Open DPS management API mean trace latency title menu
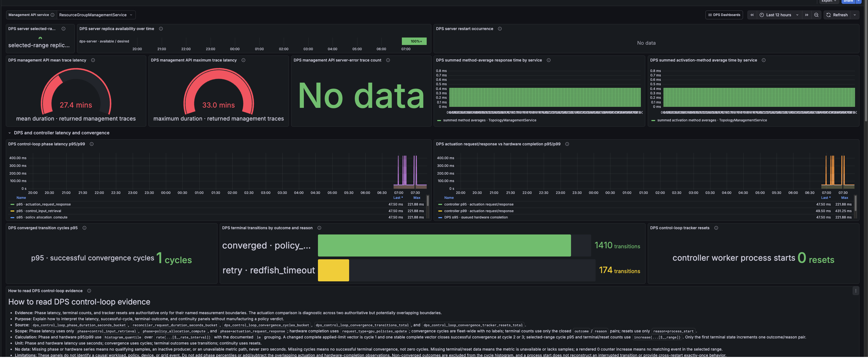Screen dimensions: 868x363 pyautogui.click(x=47, y=60)
